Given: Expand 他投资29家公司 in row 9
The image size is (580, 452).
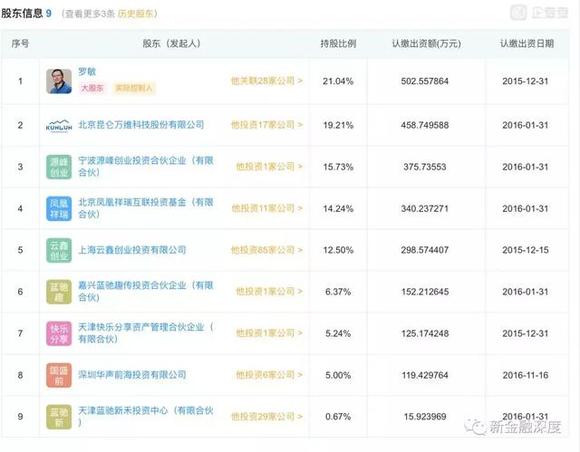Looking at the screenshot, I should coord(267,416).
